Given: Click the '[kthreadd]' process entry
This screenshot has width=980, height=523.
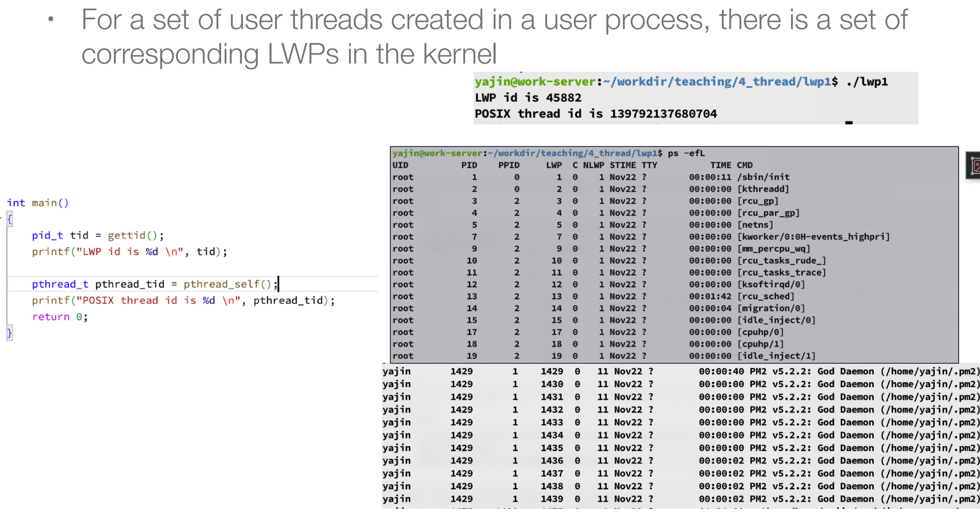Looking at the screenshot, I should coord(763,189).
